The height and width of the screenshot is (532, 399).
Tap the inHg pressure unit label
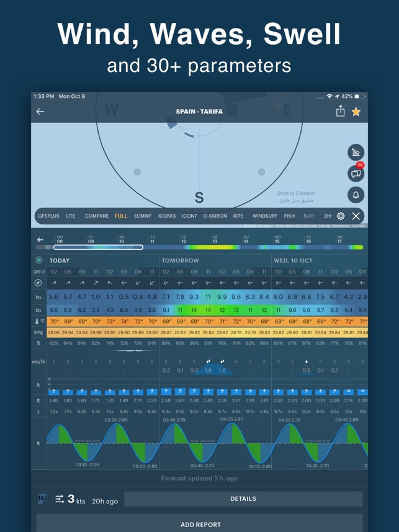pyautogui.click(x=38, y=332)
